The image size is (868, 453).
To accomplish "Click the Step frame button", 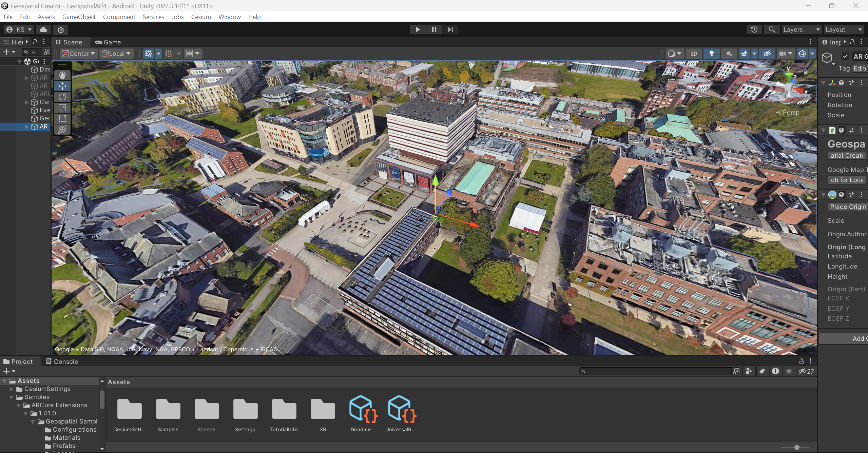I will [450, 29].
